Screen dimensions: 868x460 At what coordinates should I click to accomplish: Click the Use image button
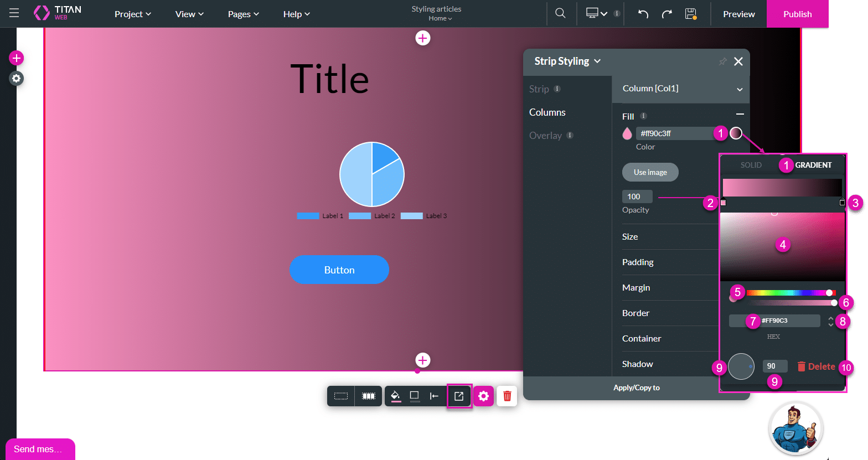click(650, 172)
